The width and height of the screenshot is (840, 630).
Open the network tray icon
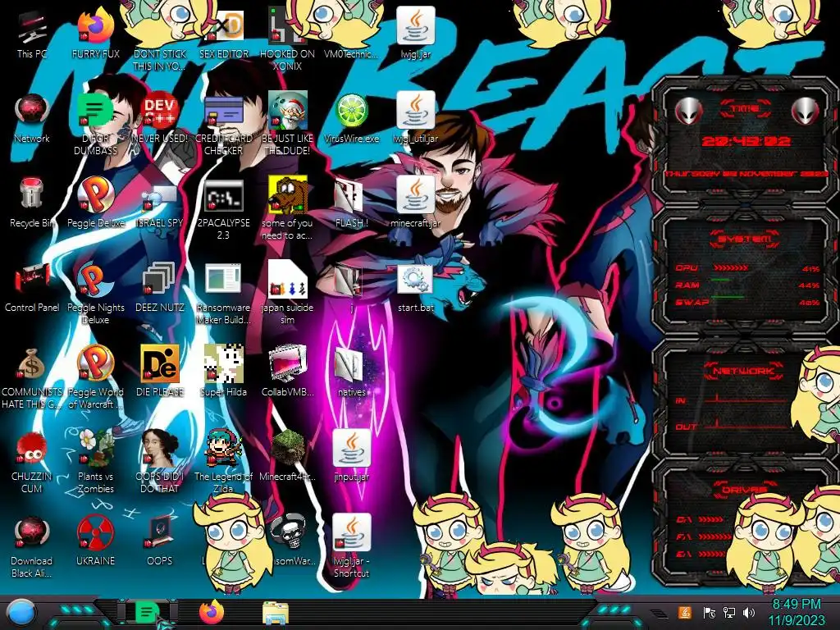[x=728, y=612]
